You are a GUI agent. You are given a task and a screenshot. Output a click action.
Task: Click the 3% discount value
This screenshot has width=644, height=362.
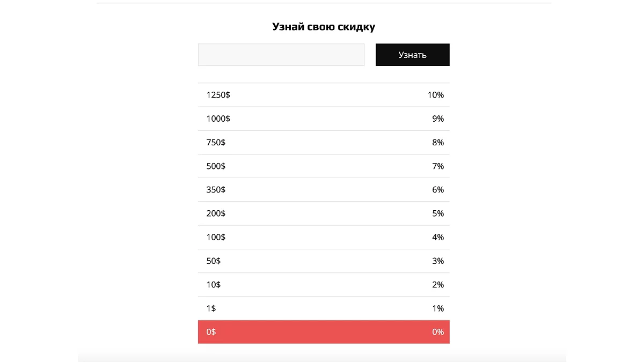click(438, 261)
